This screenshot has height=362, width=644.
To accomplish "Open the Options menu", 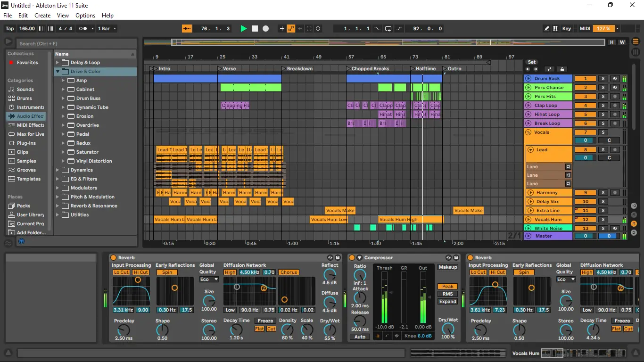I will pos(85,16).
